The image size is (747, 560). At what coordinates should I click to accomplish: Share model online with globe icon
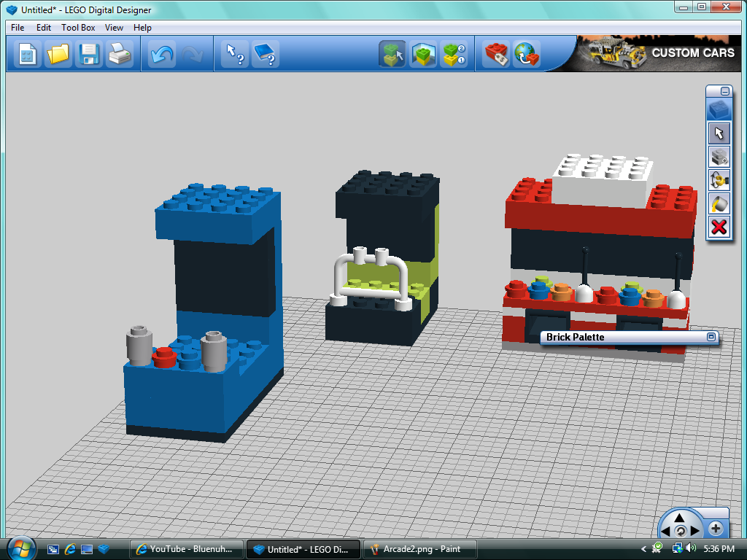tap(527, 54)
